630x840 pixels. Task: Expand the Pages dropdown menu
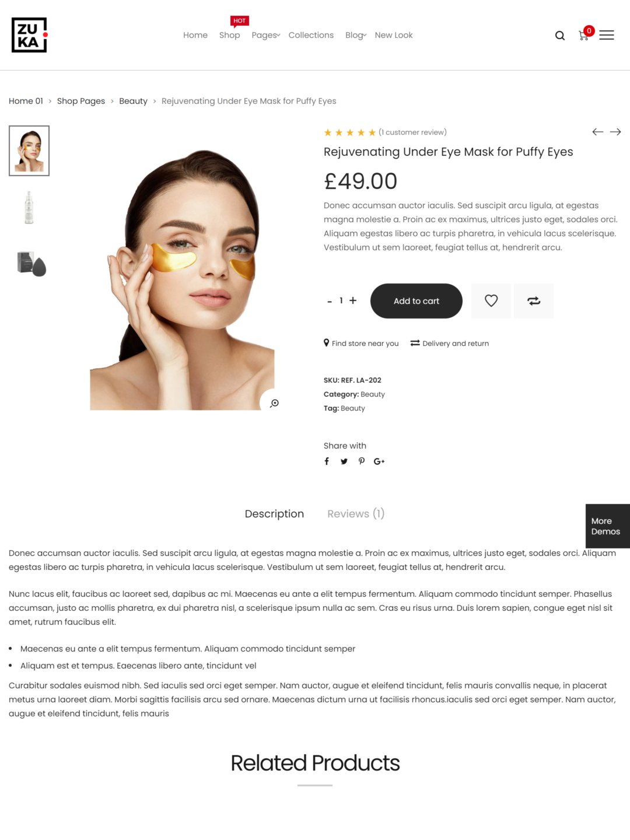(266, 35)
